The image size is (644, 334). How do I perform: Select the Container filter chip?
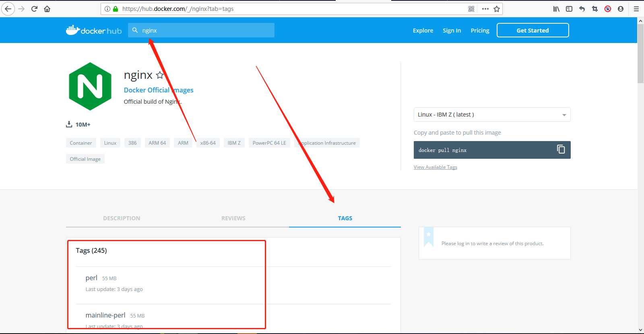click(81, 143)
